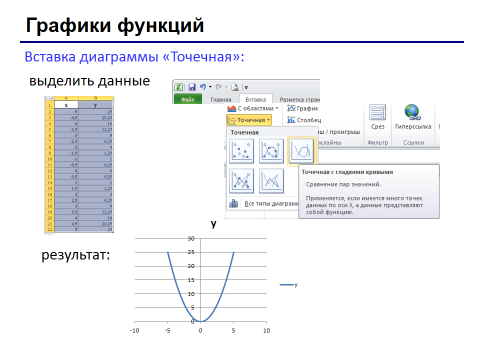Click the vertical axis label 25
Image resolution: width=480 pixels, height=360 pixels.
click(x=191, y=252)
